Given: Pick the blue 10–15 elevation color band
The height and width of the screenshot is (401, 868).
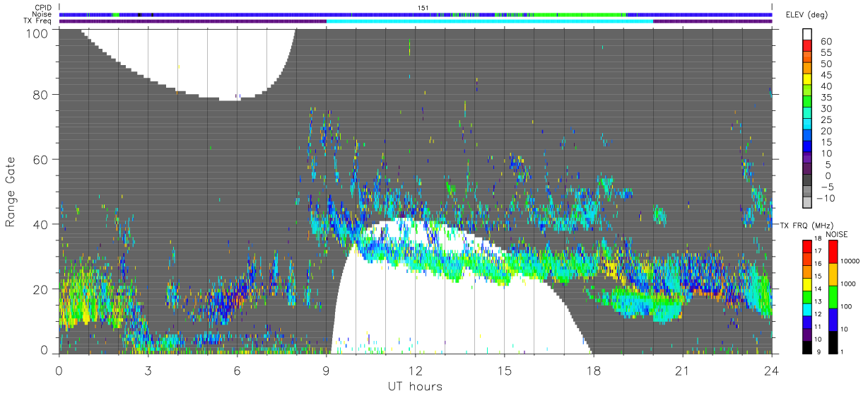Looking at the screenshot, I should [808, 147].
